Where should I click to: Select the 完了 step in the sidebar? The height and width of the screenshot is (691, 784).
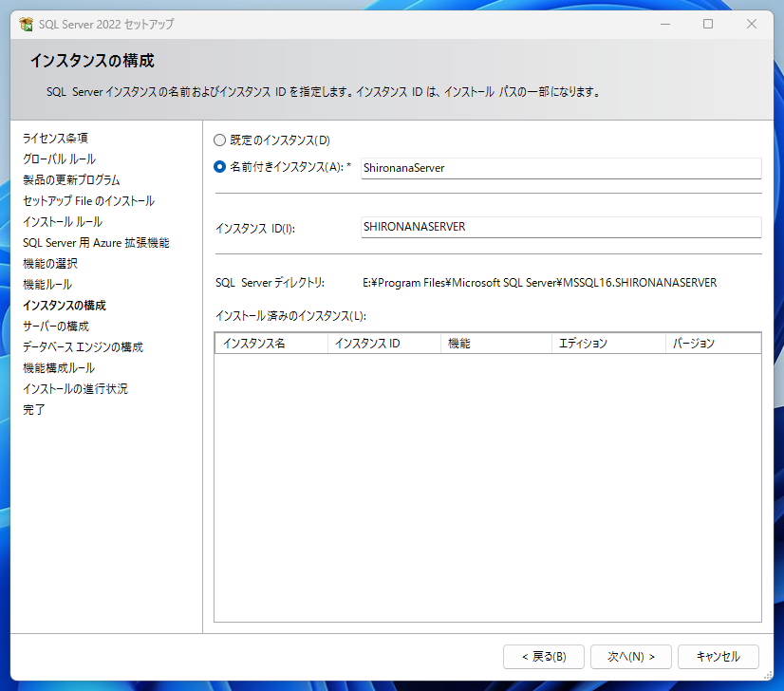[33, 409]
